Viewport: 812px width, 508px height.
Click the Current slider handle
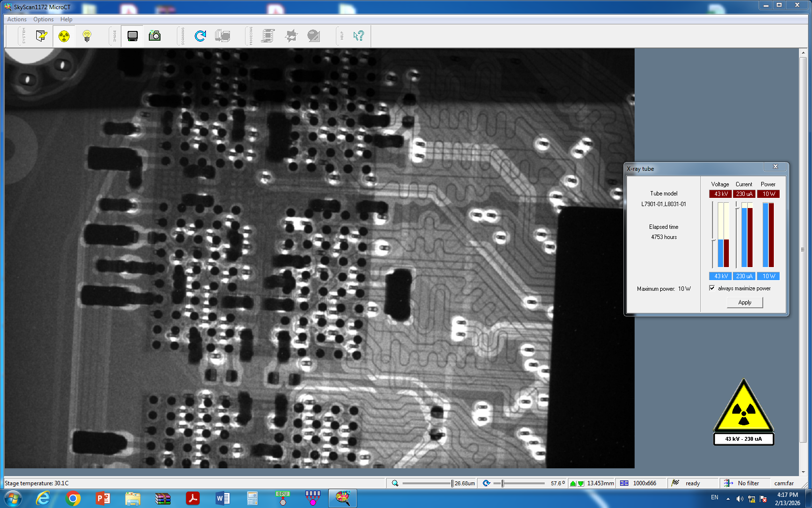coord(737,208)
